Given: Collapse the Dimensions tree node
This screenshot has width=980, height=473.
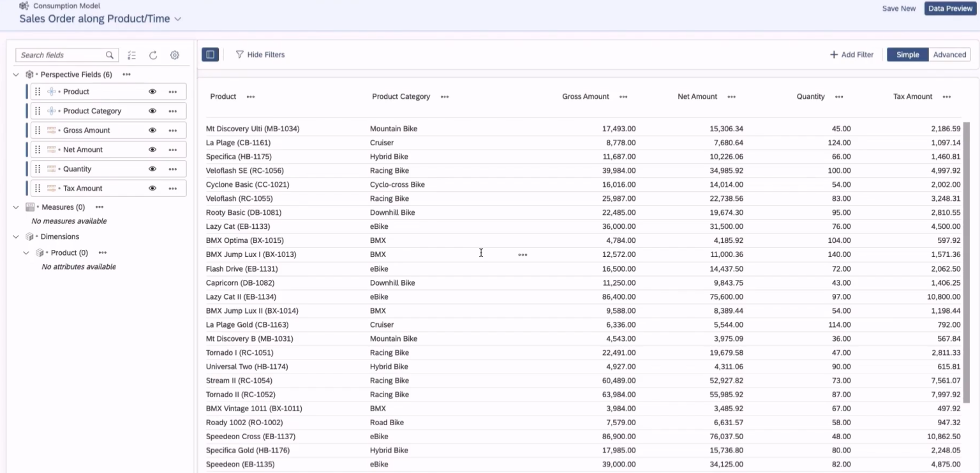Looking at the screenshot, I should pyautogui.click(x=15, y=236).
